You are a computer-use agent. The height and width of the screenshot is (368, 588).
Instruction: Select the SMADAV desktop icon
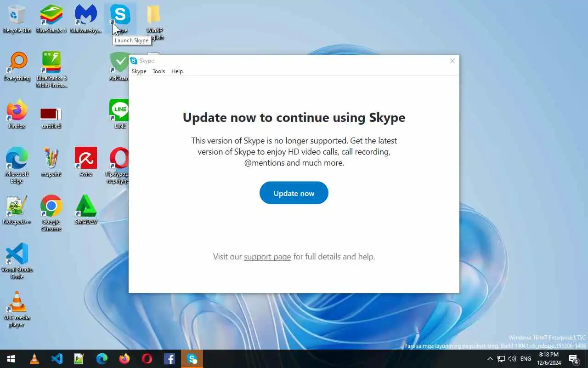tap(86, 210)
